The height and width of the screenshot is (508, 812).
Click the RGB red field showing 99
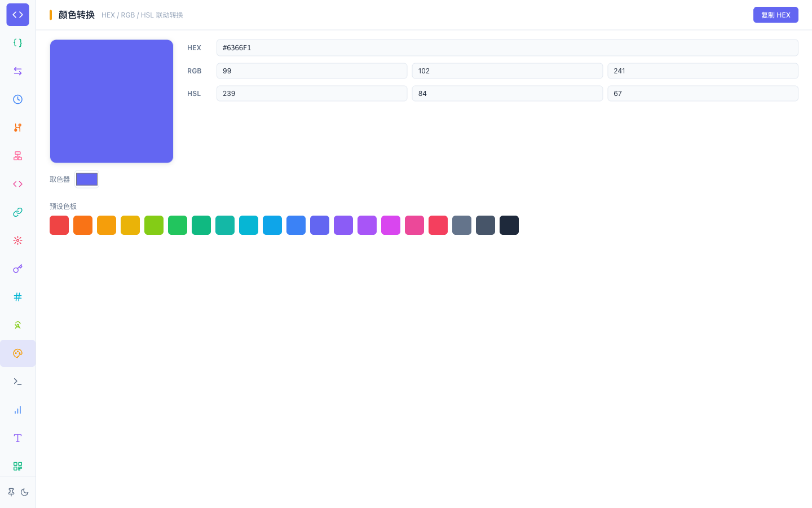click(312, 71)
